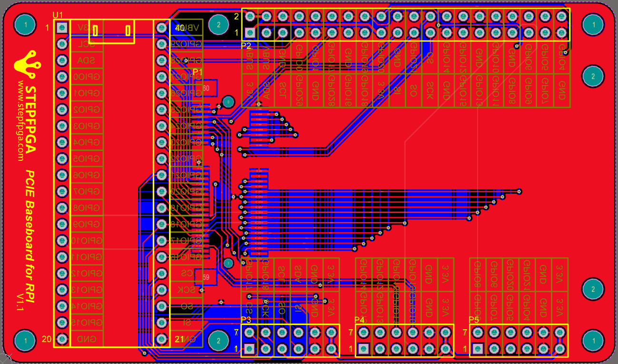Viewport: 618px width, 364px height.
Task: Select the P1 designator label
Action: pos(198,72)
